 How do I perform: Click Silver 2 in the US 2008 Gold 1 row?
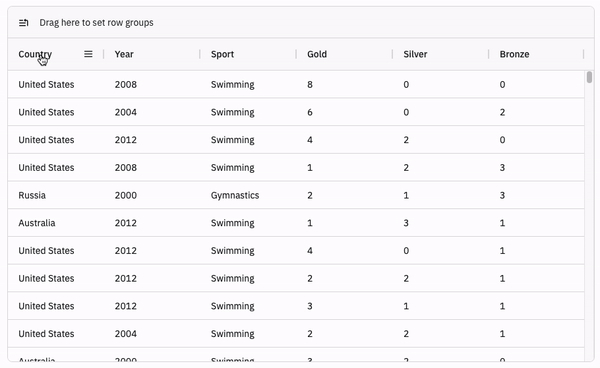[406, 168]
